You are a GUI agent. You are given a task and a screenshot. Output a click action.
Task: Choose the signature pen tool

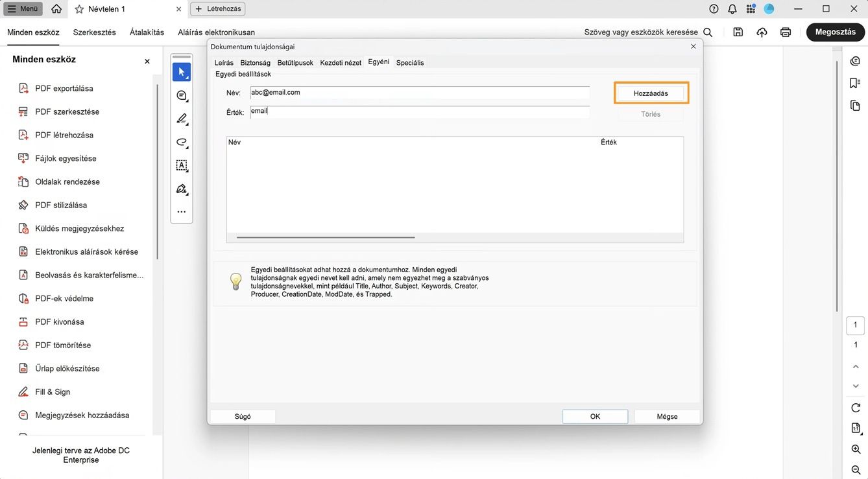click(x=182, y=189)
